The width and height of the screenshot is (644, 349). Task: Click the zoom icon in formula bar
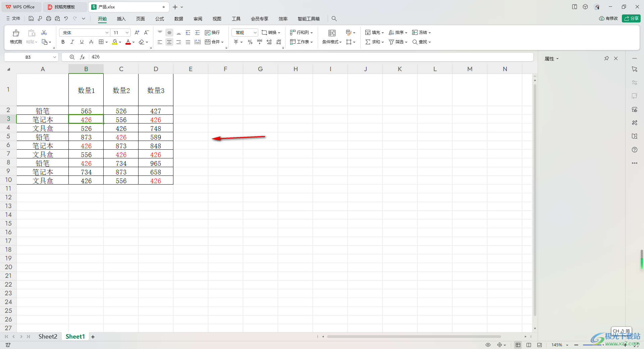point(72,57)
